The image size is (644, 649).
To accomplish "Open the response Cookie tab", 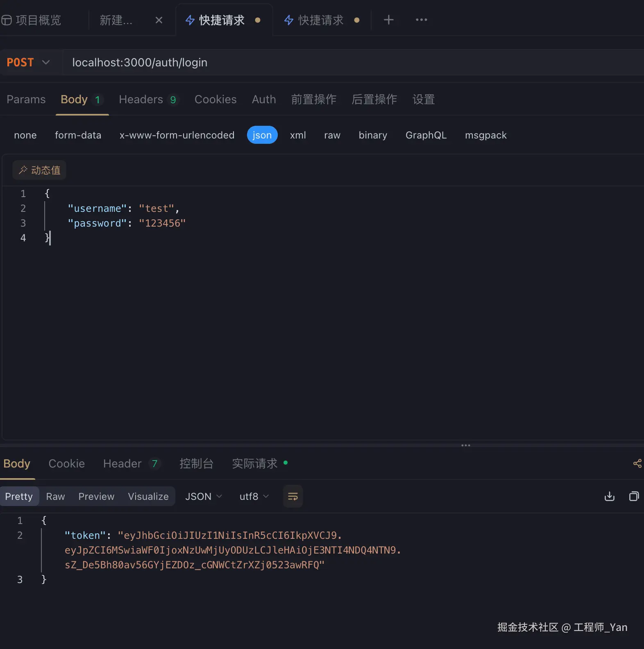I will (x=67, y=464).
